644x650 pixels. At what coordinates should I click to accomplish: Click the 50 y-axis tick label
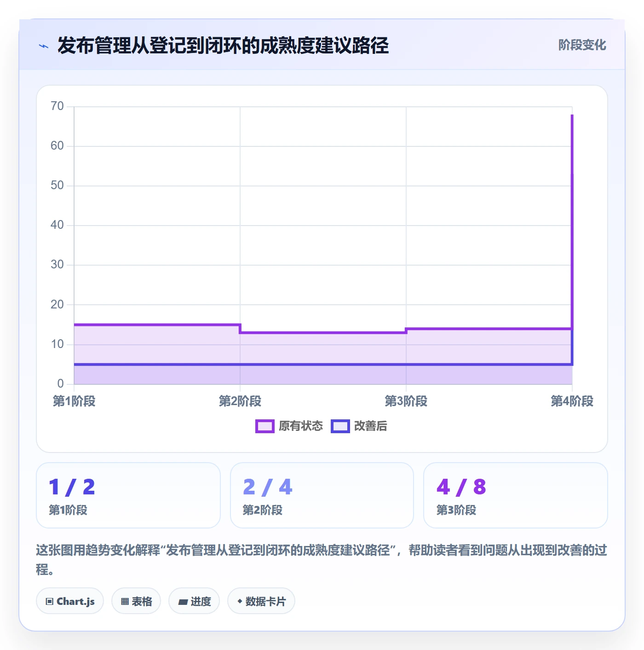(x=57, y=186)
